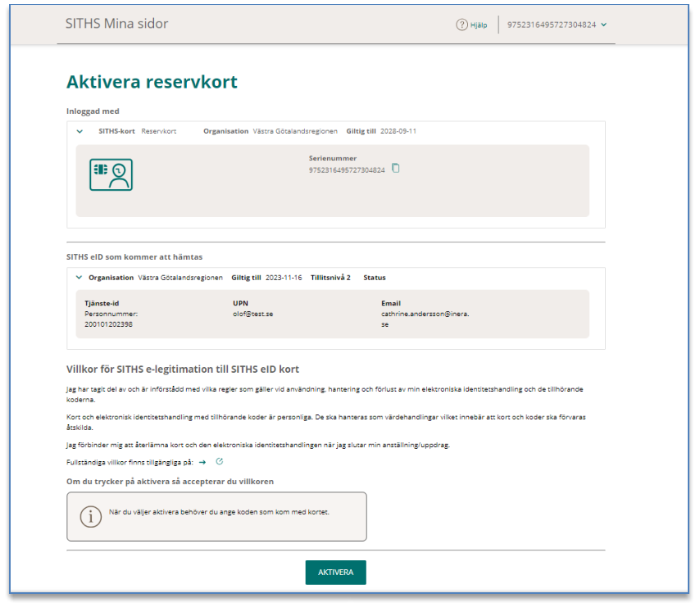Image resolution: width=700 pixels, height=607 pixels.
Task: Open the Hjälp help link
Action: click(478, 25)
